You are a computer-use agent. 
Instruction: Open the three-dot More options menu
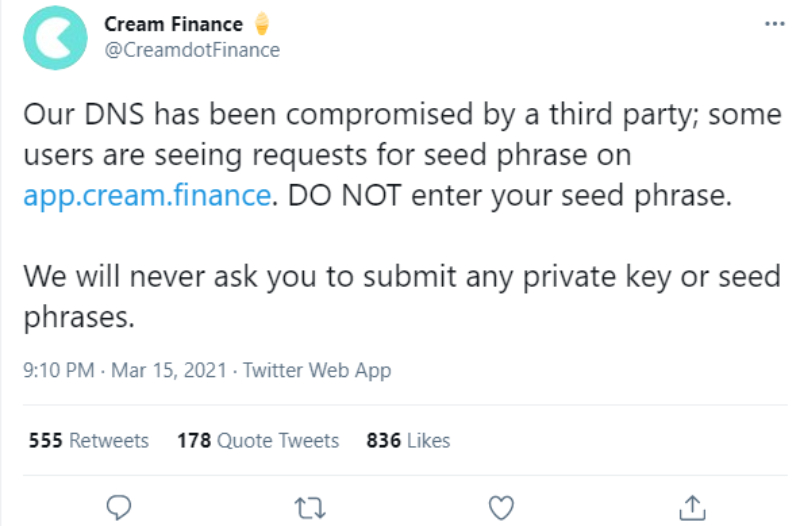775,22
